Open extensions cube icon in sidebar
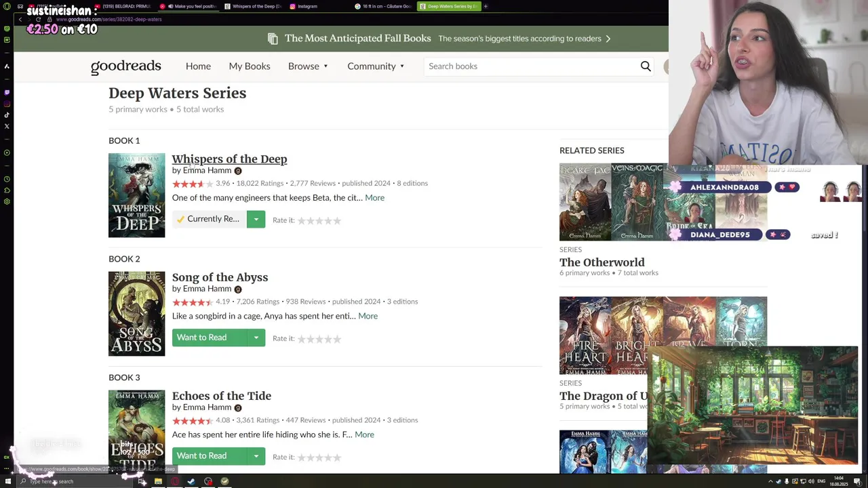868x488 pixels. pyautogui.click(x=7, y=190)
